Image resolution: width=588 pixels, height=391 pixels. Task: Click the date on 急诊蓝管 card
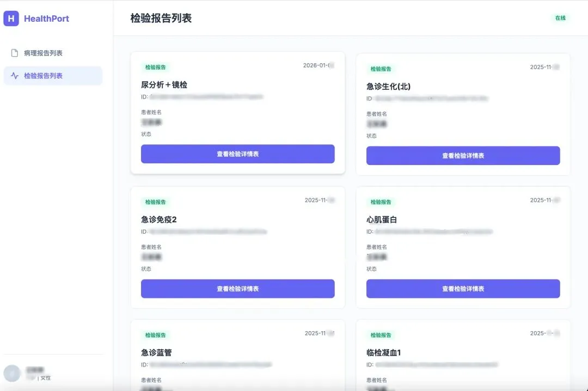[320, 333]
